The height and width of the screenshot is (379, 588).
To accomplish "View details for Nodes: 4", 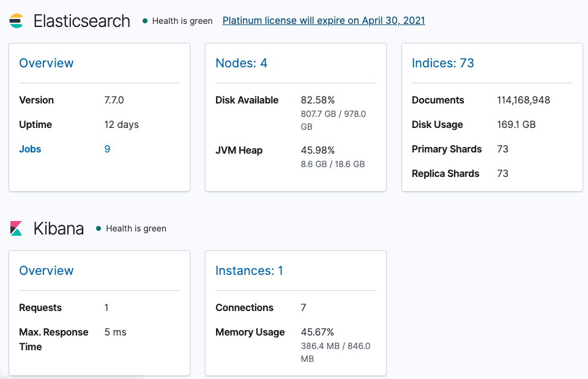I will 241,62.
